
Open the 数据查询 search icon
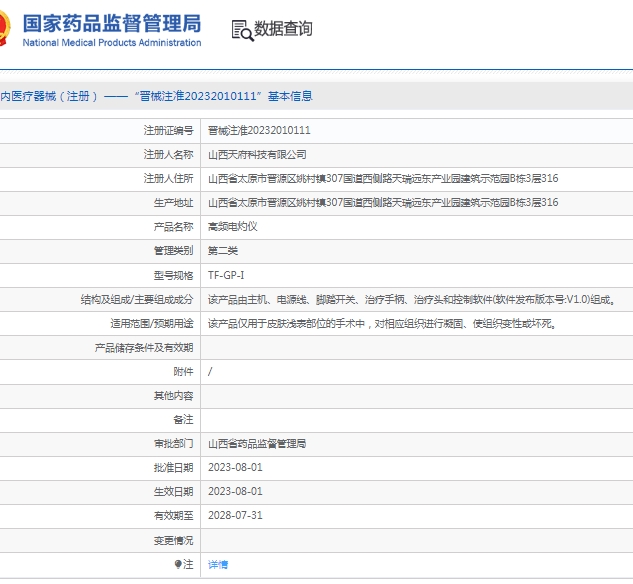(x=242, y=31)
